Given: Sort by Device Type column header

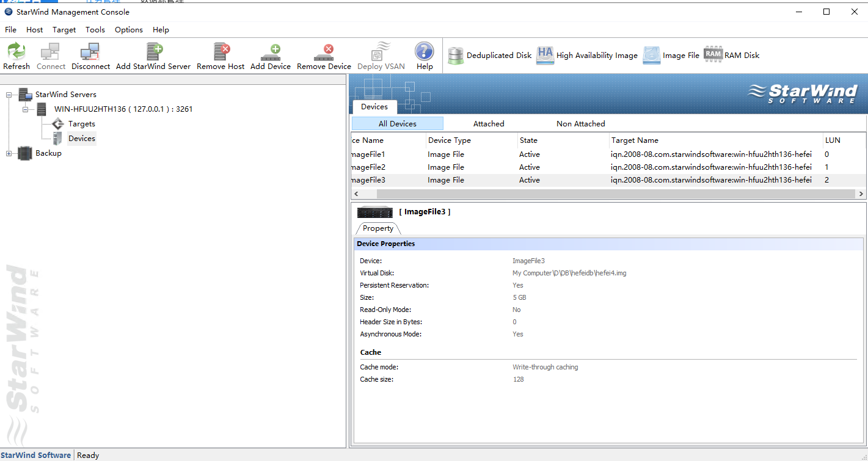Looking at the screenshot, I should click(472, 140).
